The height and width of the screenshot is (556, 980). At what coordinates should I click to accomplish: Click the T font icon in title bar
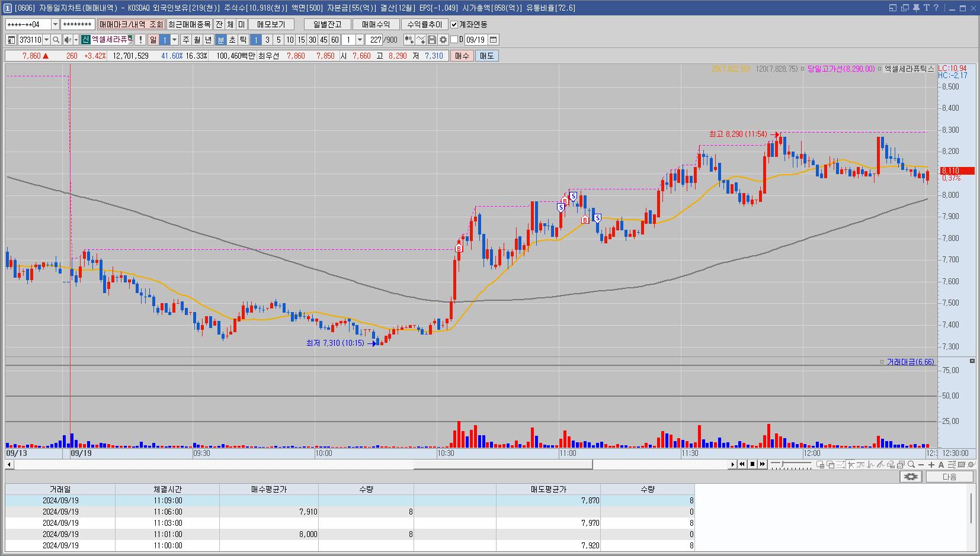click(x=926, y=8)
